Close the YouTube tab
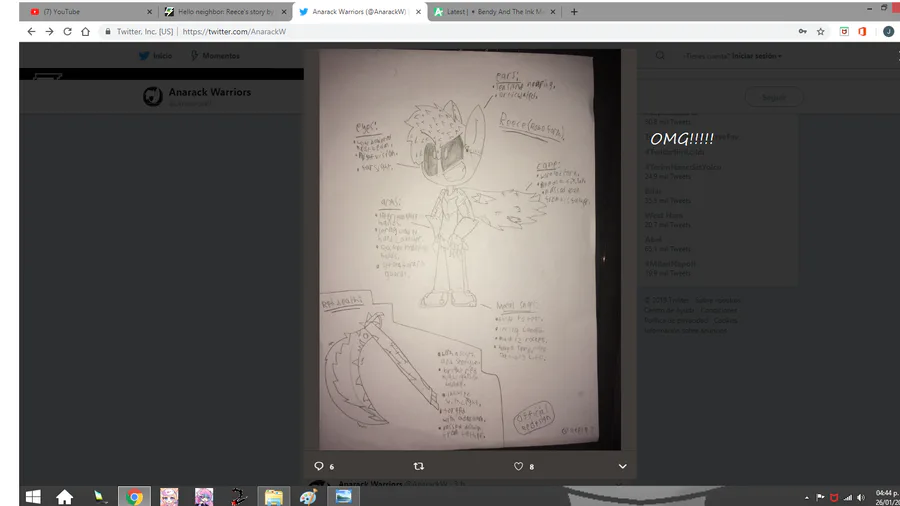 pos(149,11)
